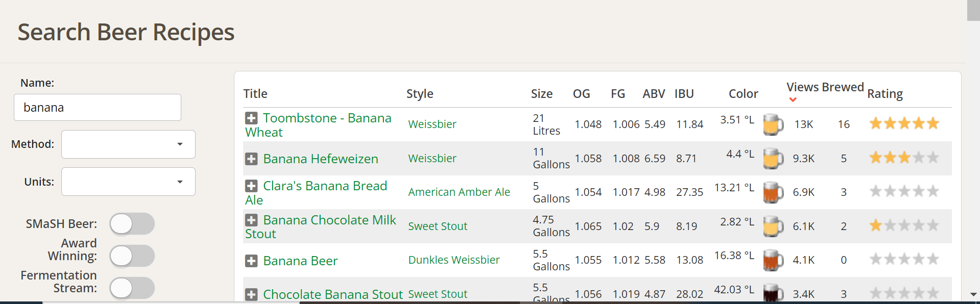Open the Chocolate Banana Stout recipe link

333,294
